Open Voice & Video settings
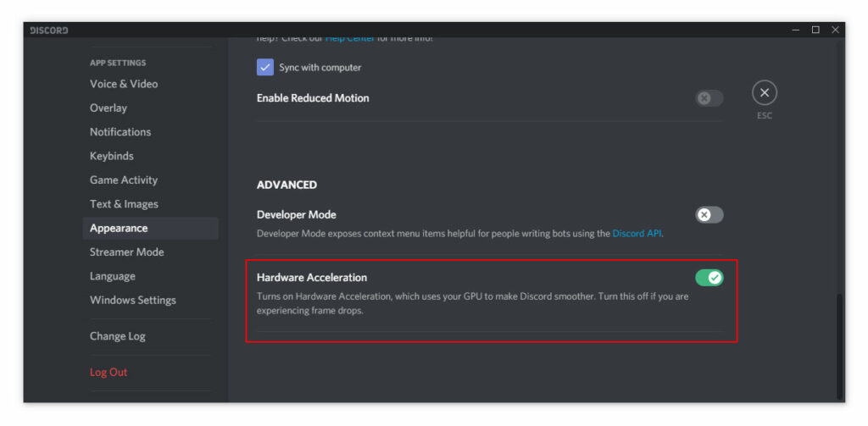 click(x=150, y=84)
